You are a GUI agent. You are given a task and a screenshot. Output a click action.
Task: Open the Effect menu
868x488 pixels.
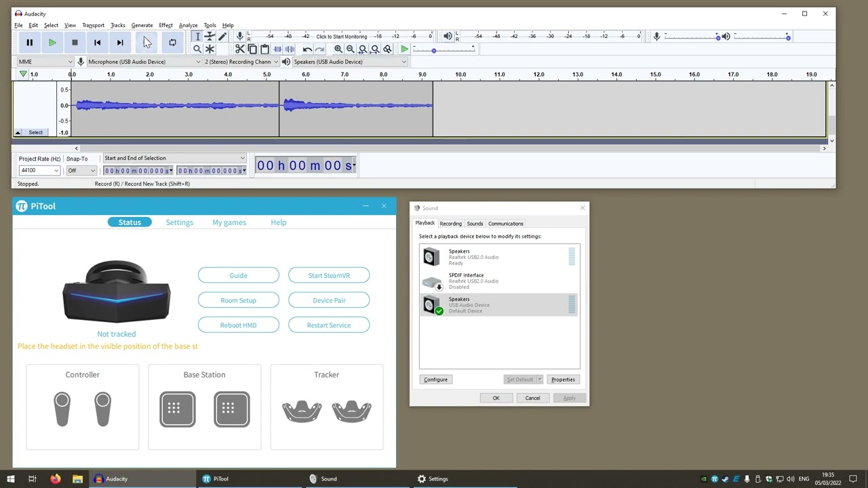[x=165, y=25]
